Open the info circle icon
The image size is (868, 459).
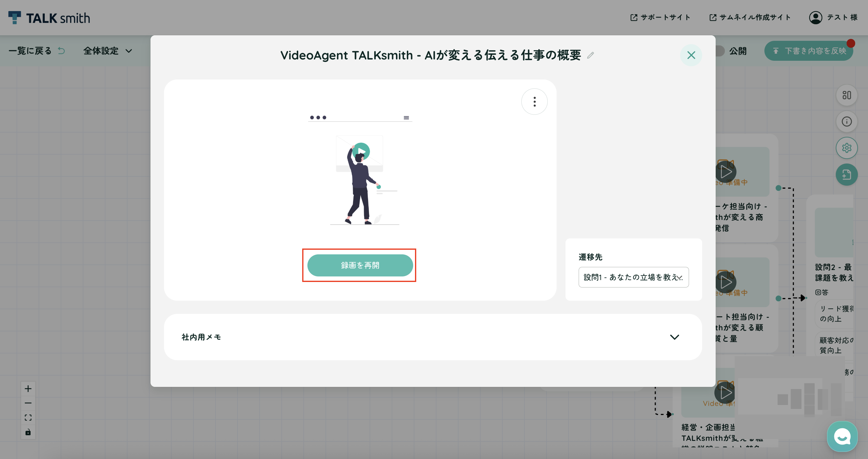[x=847, y=121]
